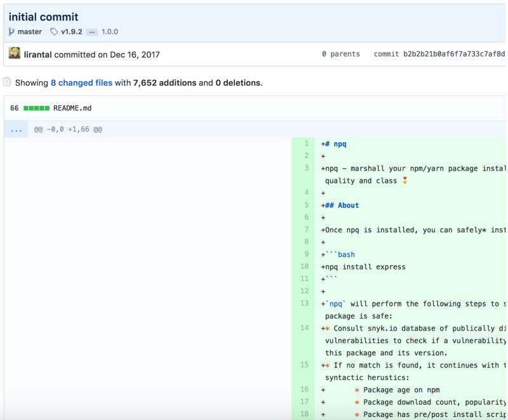Expand diff context above the hunk header
Screen dimensions: 508x420
click(x=16, y=129)
